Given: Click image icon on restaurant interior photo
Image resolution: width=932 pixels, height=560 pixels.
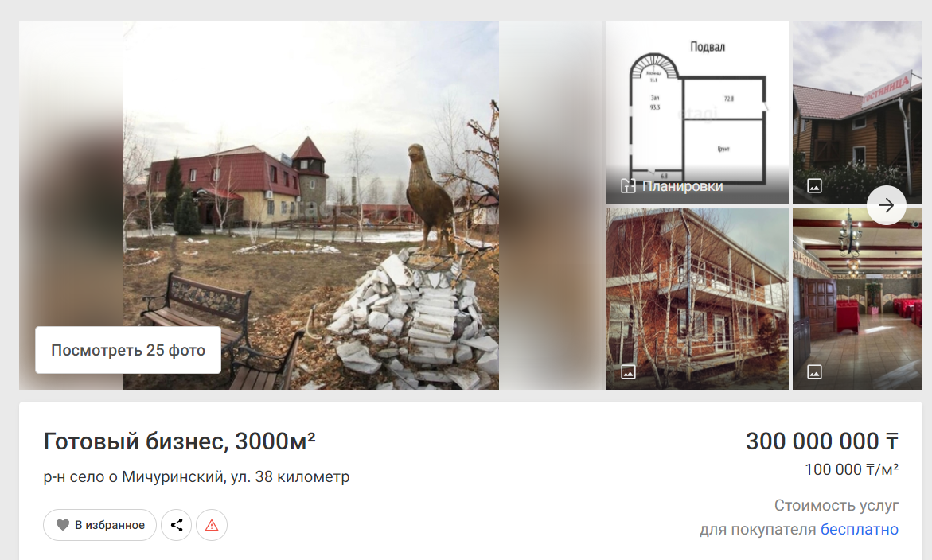Looking at the screenshot, I should (814, 372).
